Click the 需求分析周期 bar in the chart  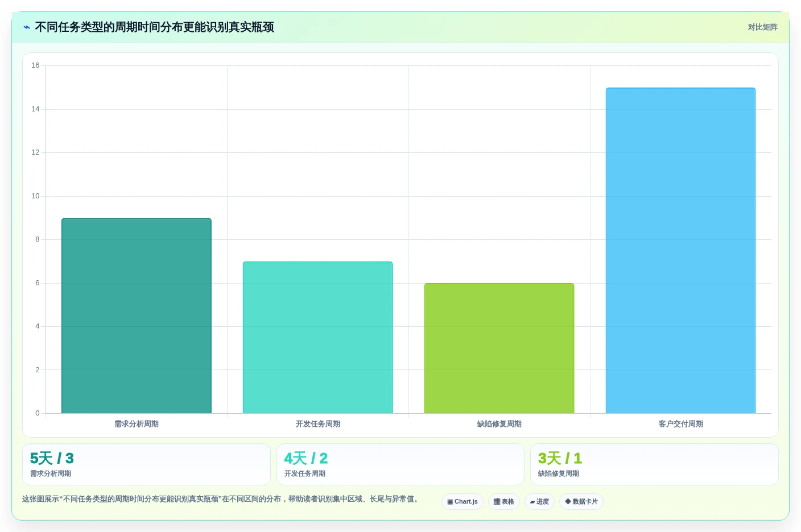pyautogui.click(x=137, y=316)
